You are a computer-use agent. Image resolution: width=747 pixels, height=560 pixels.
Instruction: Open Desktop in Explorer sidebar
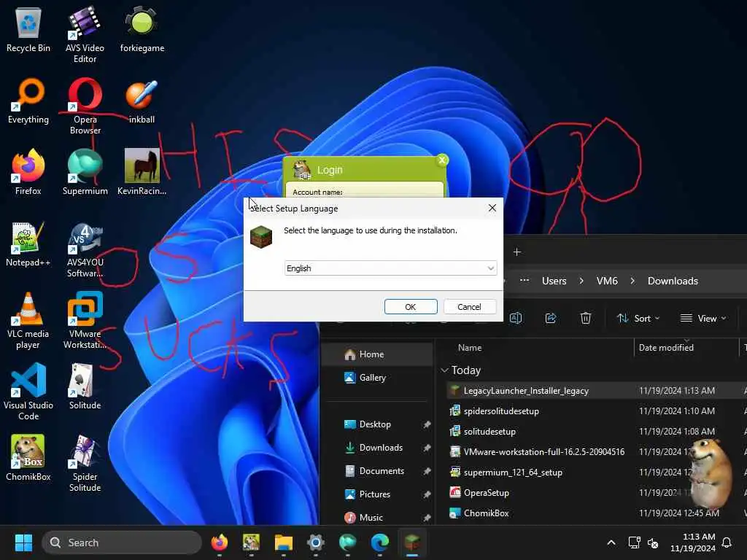(x=377, y=424)
